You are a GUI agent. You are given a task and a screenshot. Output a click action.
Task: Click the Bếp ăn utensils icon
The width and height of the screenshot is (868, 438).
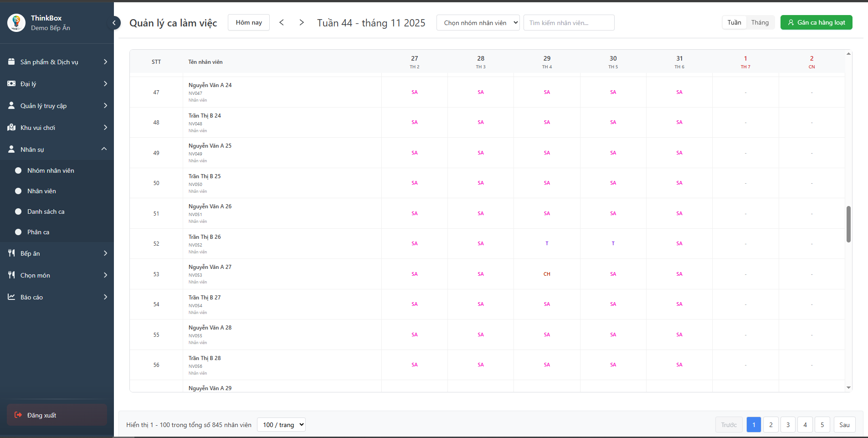(x=11, y=253)
